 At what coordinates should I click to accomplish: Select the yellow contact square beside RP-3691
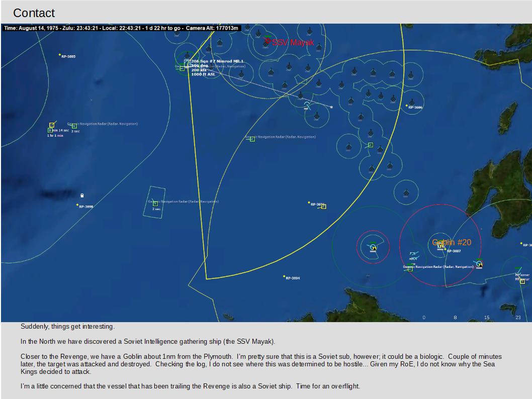[x=324, y=207]
